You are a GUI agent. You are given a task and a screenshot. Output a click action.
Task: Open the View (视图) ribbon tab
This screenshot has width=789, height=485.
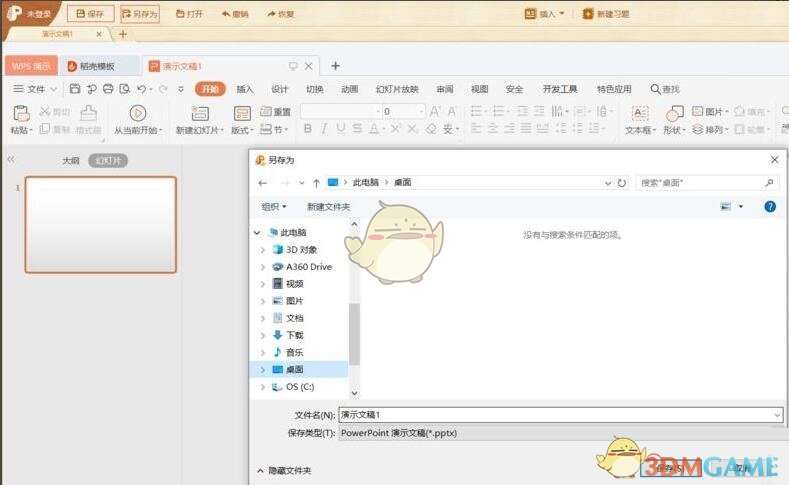pos(479,89)
